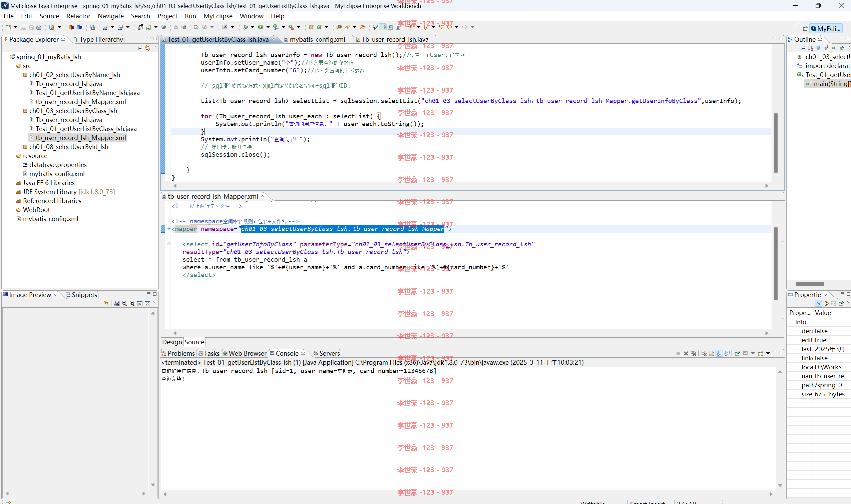Open the MyEclipse menu
Image resolution: width=851 pixels, height=504 pixels.
click(x=218, y=16)
